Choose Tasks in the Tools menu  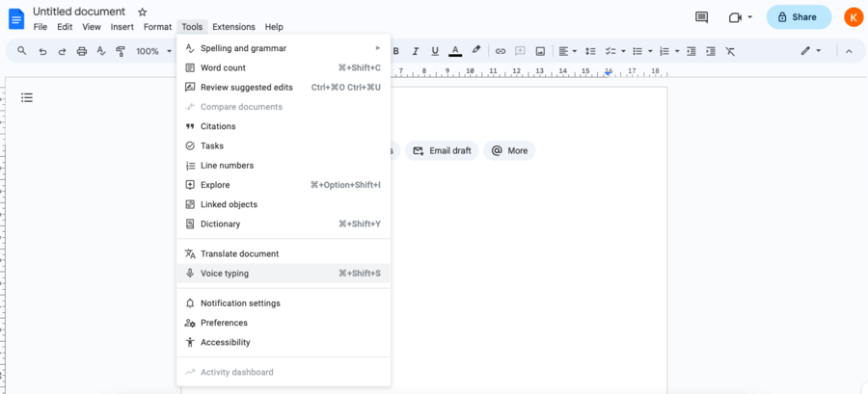284,145
